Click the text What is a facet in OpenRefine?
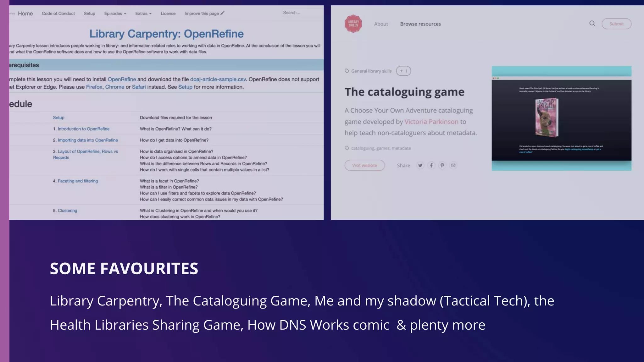The width and height of the screenshot is (644, 362). (x=169, y=181)
